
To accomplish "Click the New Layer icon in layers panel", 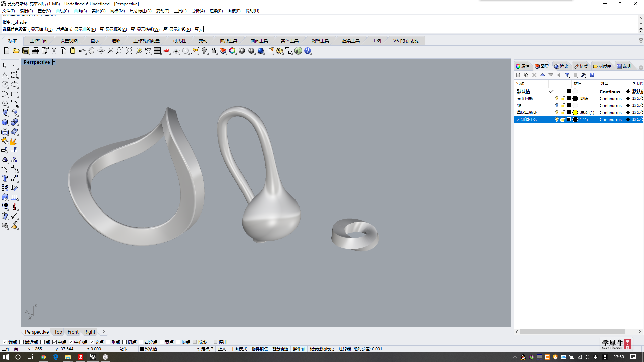I will [x=518, y=75].
